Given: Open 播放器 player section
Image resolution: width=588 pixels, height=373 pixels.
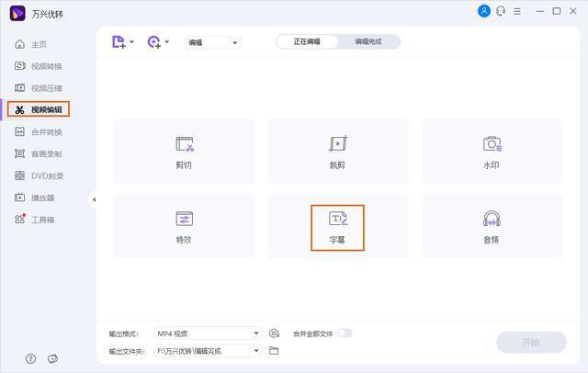Looking at the screenshot, I should pos(34,198).
